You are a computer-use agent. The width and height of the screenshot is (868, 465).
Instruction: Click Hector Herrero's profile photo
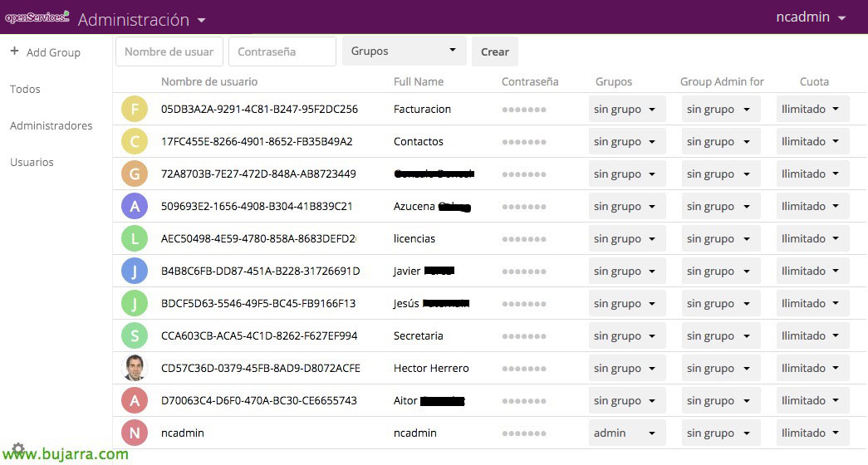click(135, 368)
